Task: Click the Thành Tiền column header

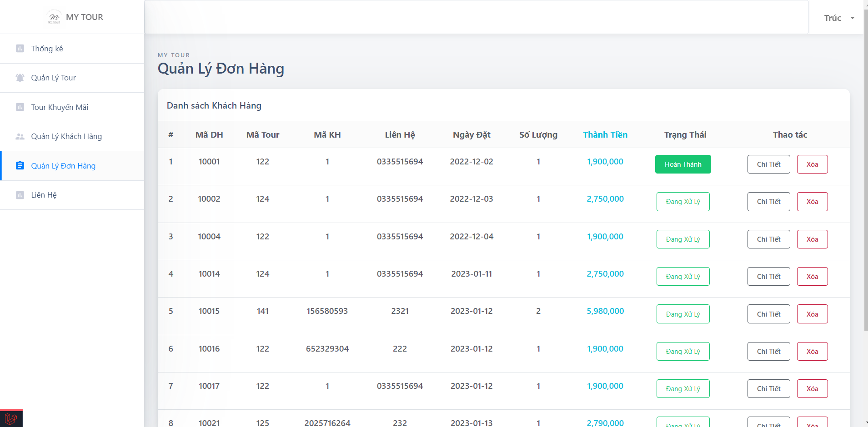Action: coord(605,135)
